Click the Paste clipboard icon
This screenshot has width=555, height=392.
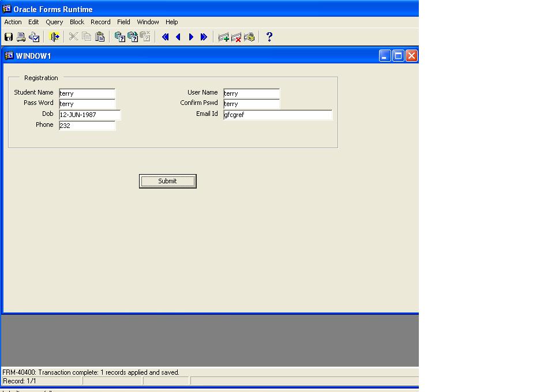click(100, 37)
